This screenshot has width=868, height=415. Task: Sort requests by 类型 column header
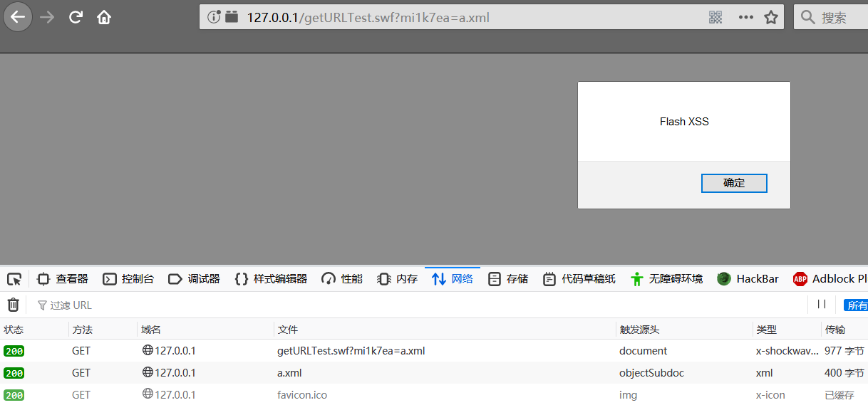[766, 330]
